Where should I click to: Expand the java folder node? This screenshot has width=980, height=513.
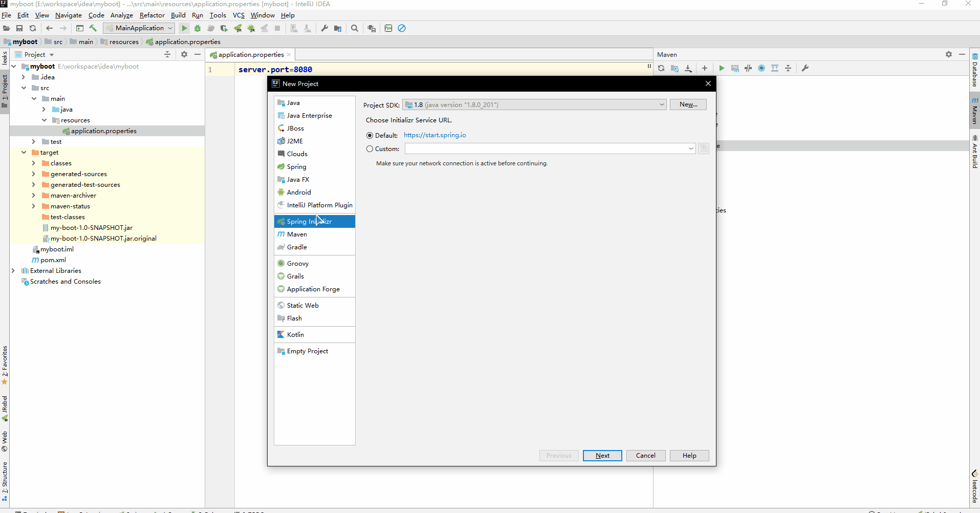(x=44, y=110)
